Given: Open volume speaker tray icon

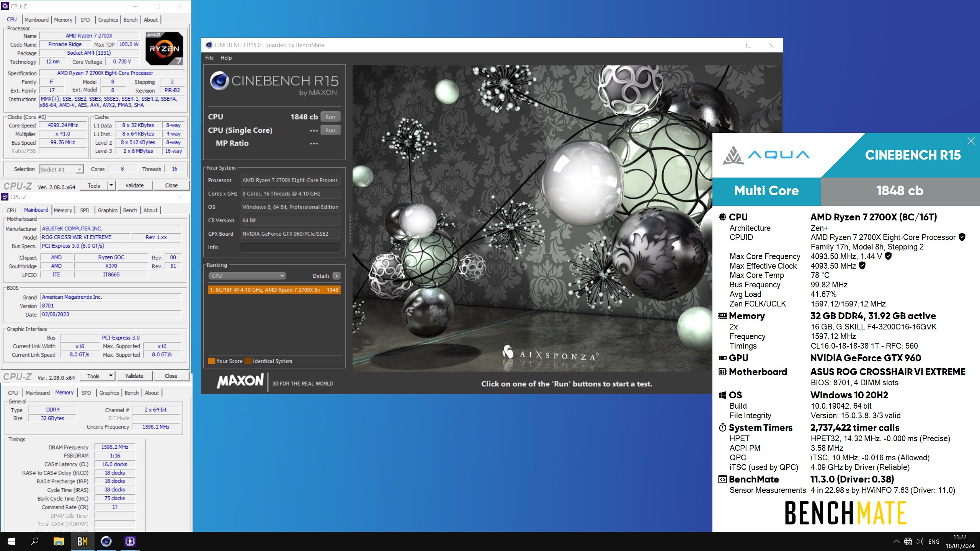Looking at the screenshot, I should (919, 541).
